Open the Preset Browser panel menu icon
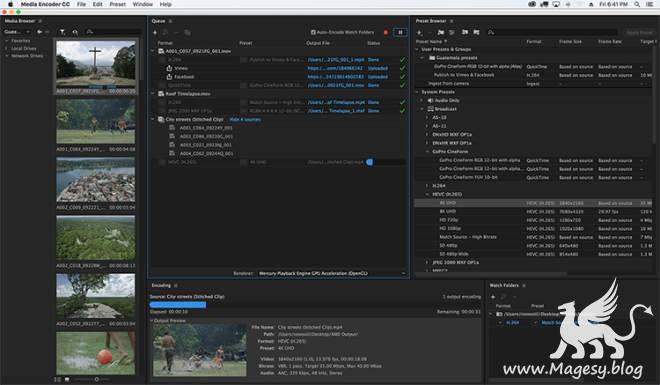 point(451,21)
